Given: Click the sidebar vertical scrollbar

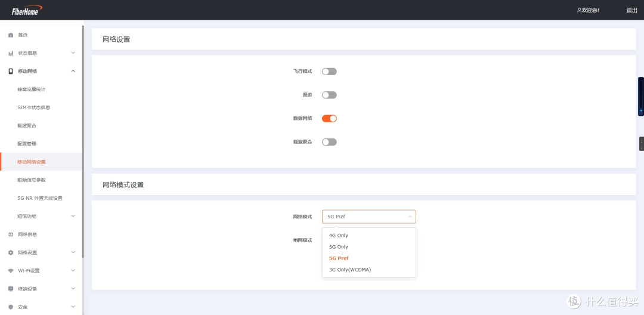Looking at the screenshot, I should (x=83, y=141).
